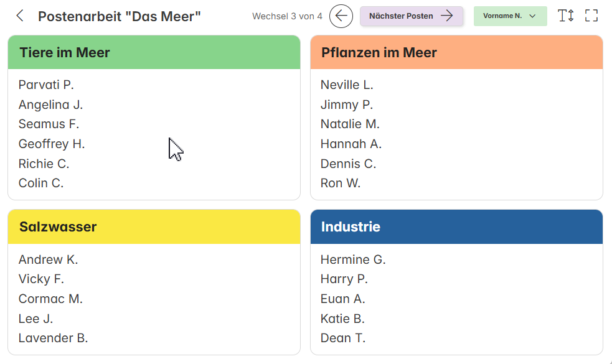Click the chevron next to Vorname N.
612x364 pixels.
[x=532, y=16]
